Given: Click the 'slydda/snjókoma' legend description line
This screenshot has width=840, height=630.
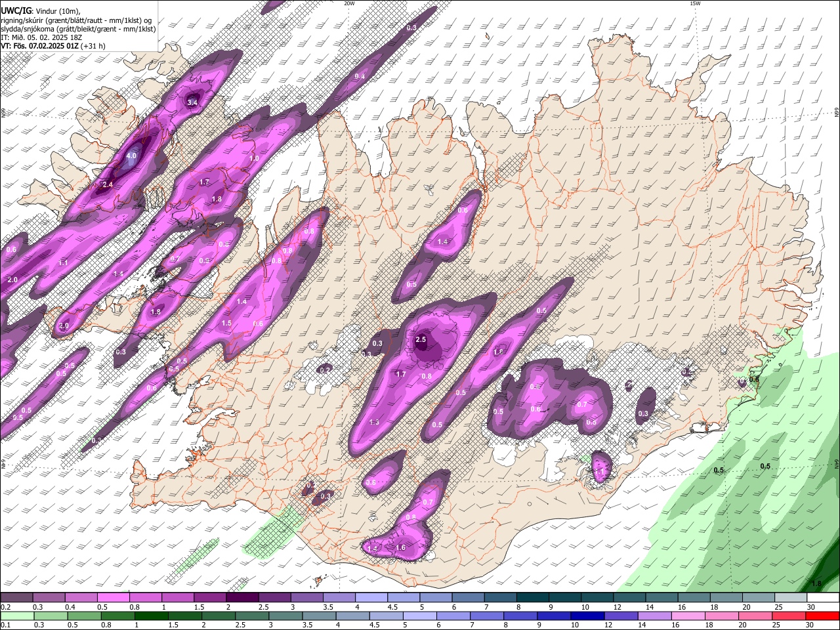Looking at the screenshot, I should (78, 29).
